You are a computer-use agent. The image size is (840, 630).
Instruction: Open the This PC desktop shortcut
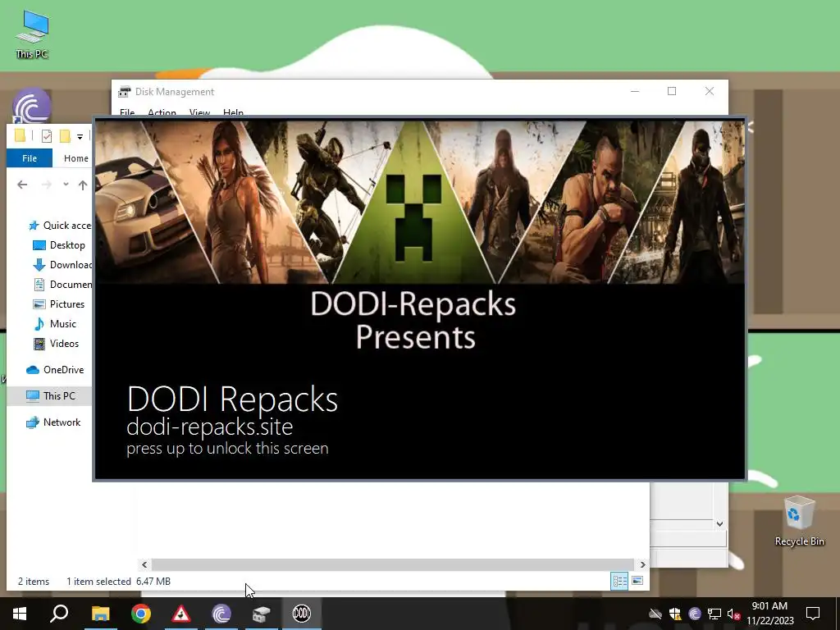coord(32,34)
